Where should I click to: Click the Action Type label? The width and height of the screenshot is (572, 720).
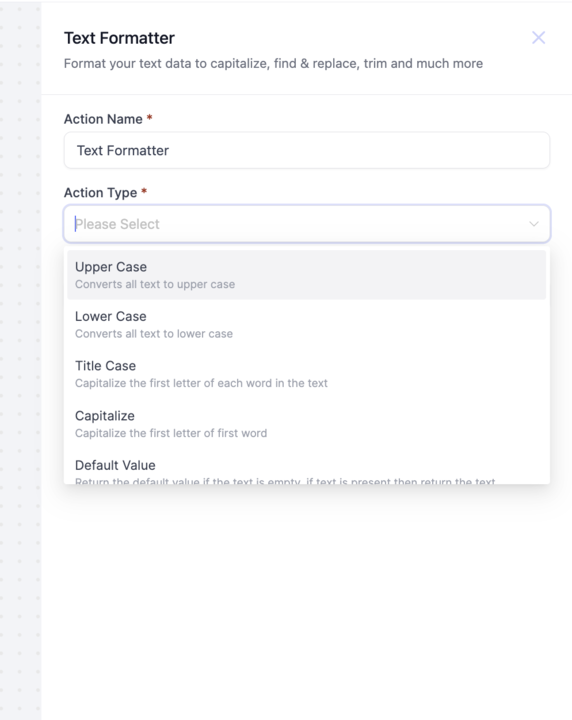click(x=101, y=192)
